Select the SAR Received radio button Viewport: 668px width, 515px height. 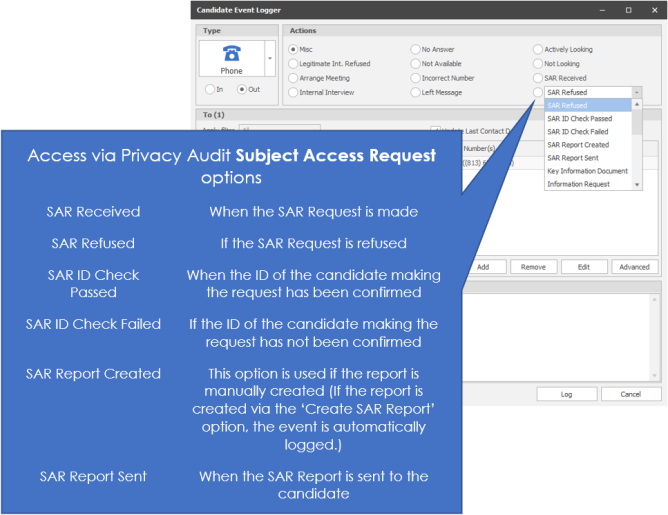538,78
